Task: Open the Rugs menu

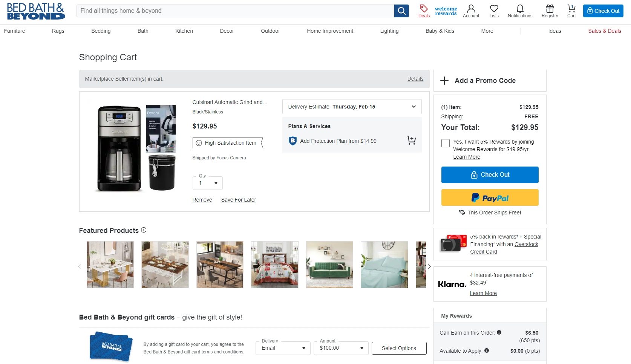Action: [58, 31]
